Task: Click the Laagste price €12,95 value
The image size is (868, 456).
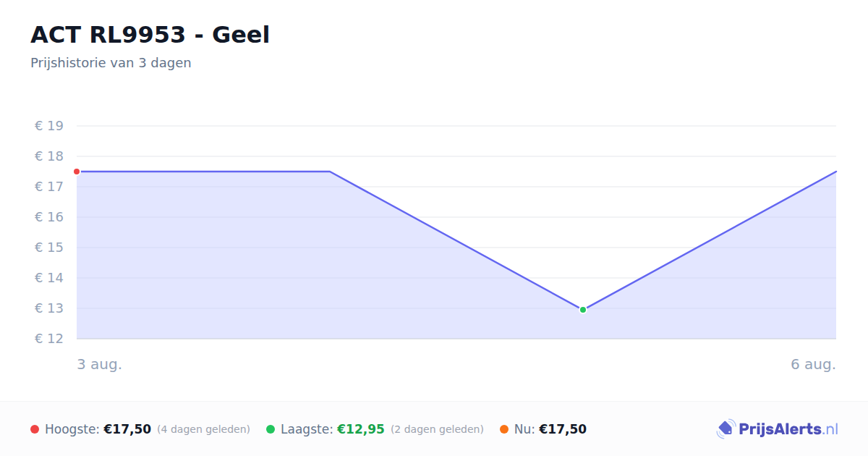Action: tap(361, 429)
